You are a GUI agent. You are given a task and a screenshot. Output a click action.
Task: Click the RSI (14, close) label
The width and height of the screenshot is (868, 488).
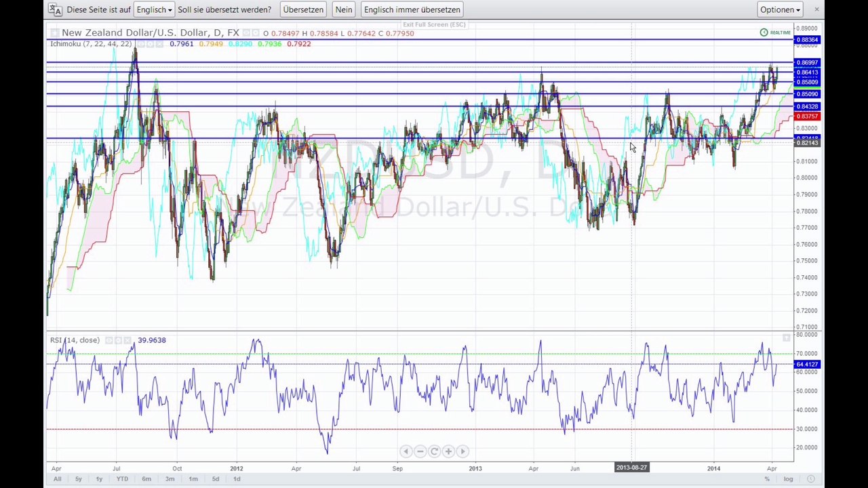point(75,340)
